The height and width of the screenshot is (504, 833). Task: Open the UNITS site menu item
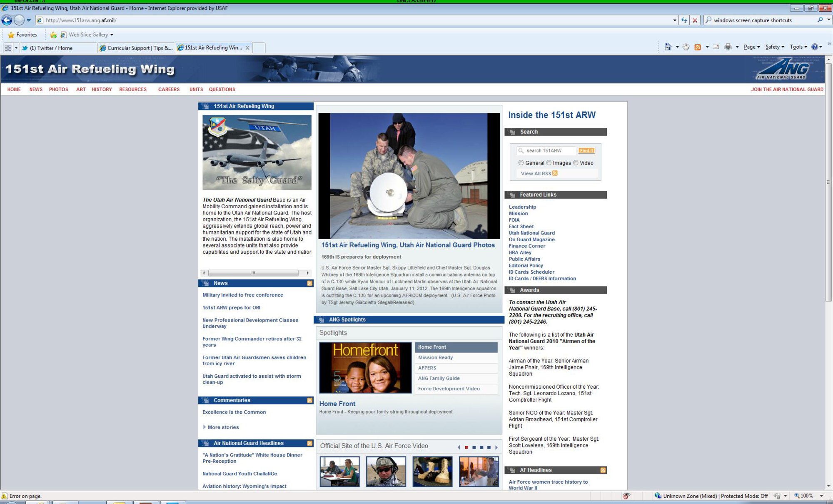click(x=196, y=90)
